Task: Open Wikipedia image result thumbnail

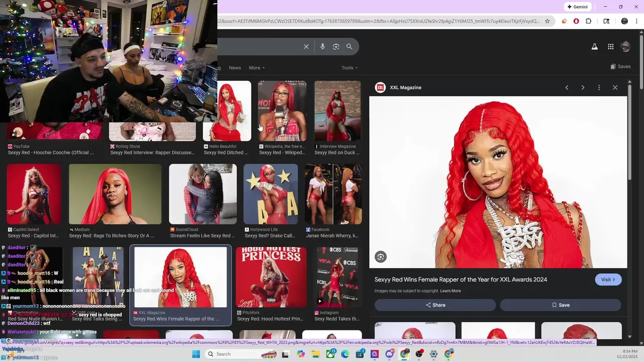Action: tap(282, 111)
